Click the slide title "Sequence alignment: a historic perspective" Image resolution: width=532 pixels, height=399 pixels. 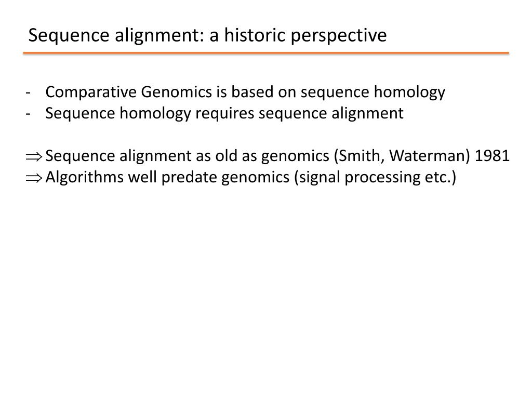pyautogui.click(x=207, y=36)
